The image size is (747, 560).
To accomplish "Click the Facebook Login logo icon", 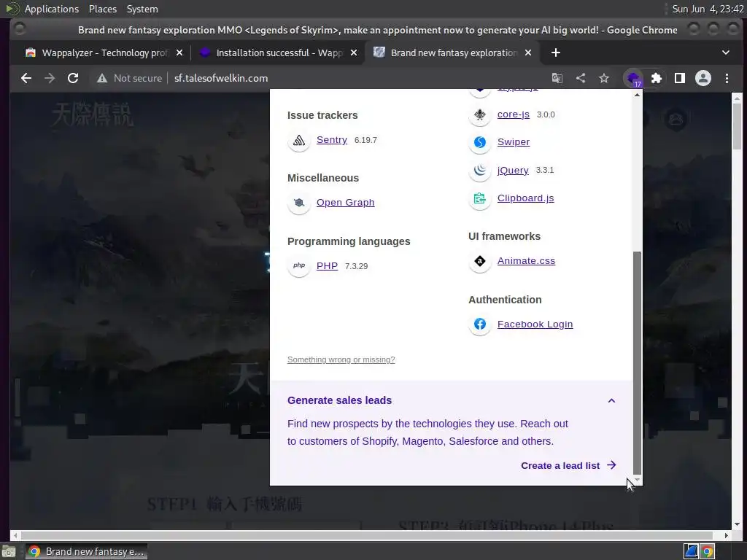I will point(480,324).
